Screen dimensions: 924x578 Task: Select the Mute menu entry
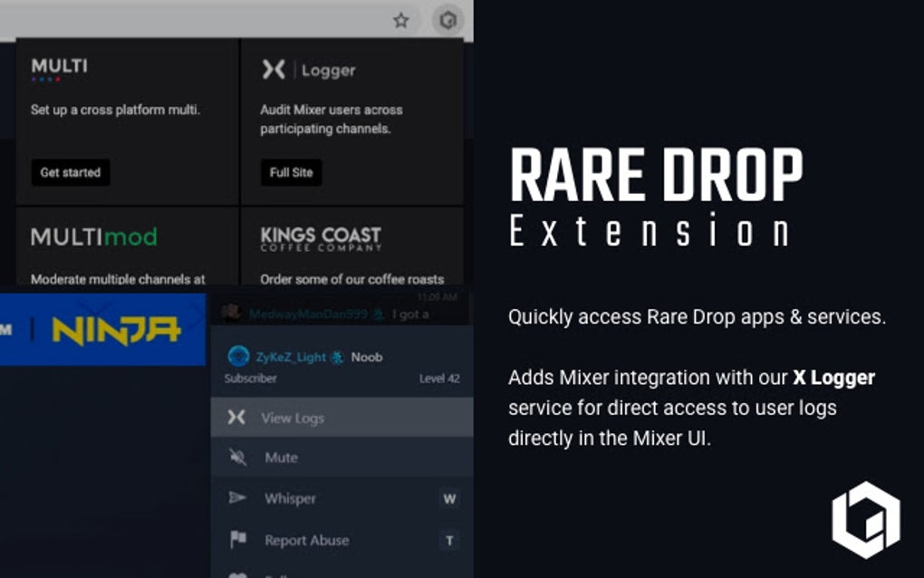pos(342,458)
